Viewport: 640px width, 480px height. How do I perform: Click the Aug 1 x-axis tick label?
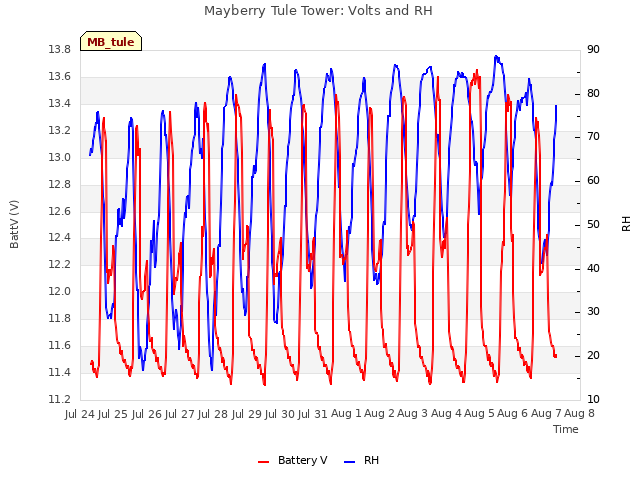tap(346, 413)
